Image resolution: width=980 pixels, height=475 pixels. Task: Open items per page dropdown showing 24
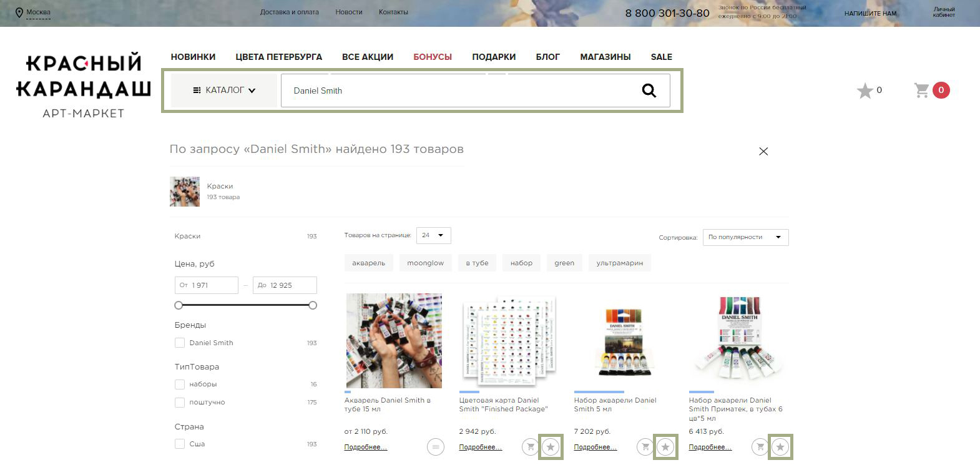tap(433, 235)
